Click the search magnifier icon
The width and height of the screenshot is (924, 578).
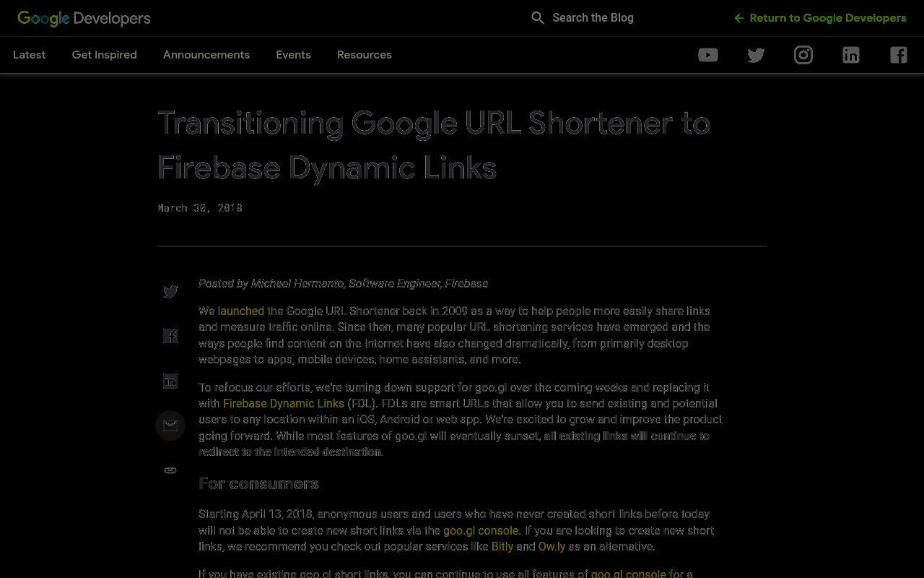point(538,18)
